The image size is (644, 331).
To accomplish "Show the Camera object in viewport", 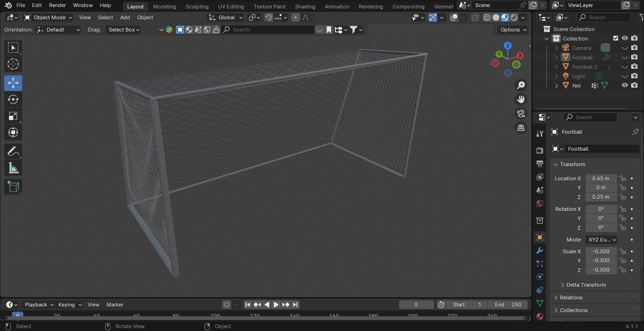I will (x=625, y=48).
